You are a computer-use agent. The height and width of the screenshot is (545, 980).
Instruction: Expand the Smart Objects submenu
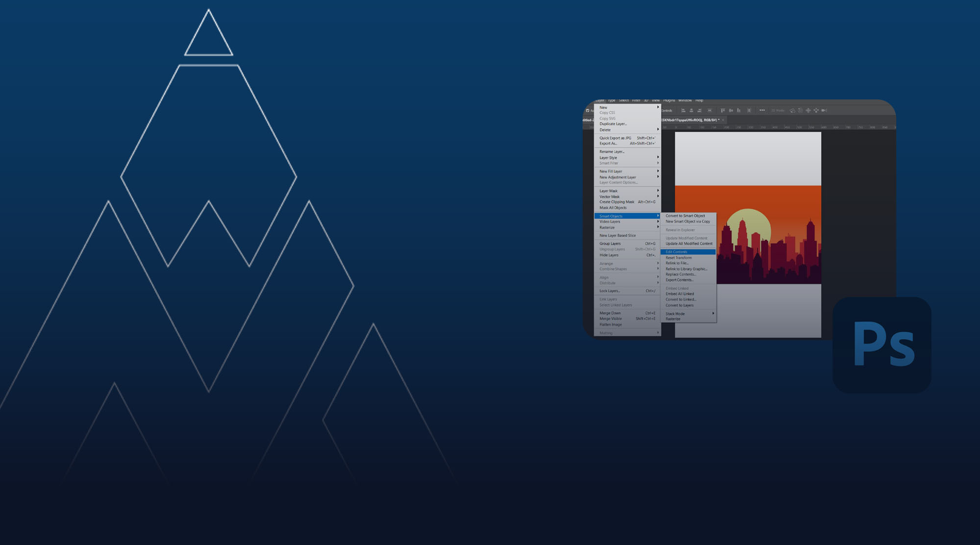[612, 216]
